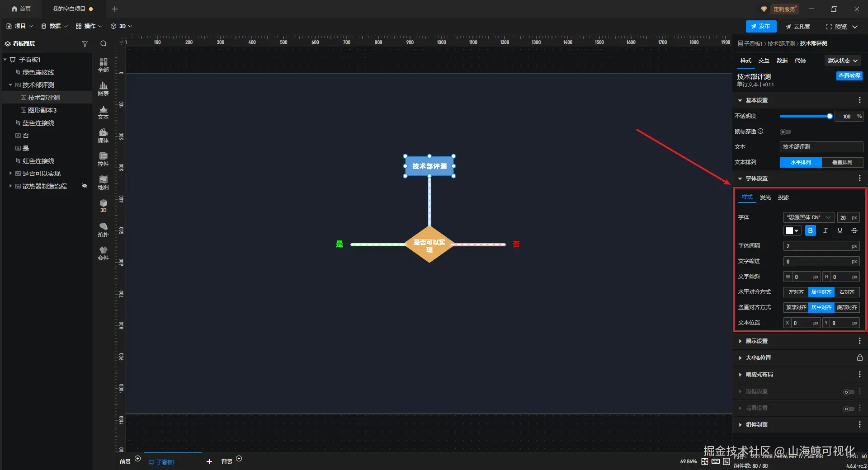Open the 地图 map components
This screenshot has height=470, width=868.
tap(104, 183)
